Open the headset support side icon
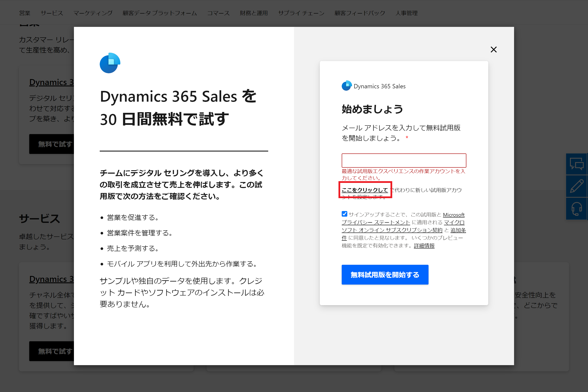 pyautogui.click(x=576, y=208)
